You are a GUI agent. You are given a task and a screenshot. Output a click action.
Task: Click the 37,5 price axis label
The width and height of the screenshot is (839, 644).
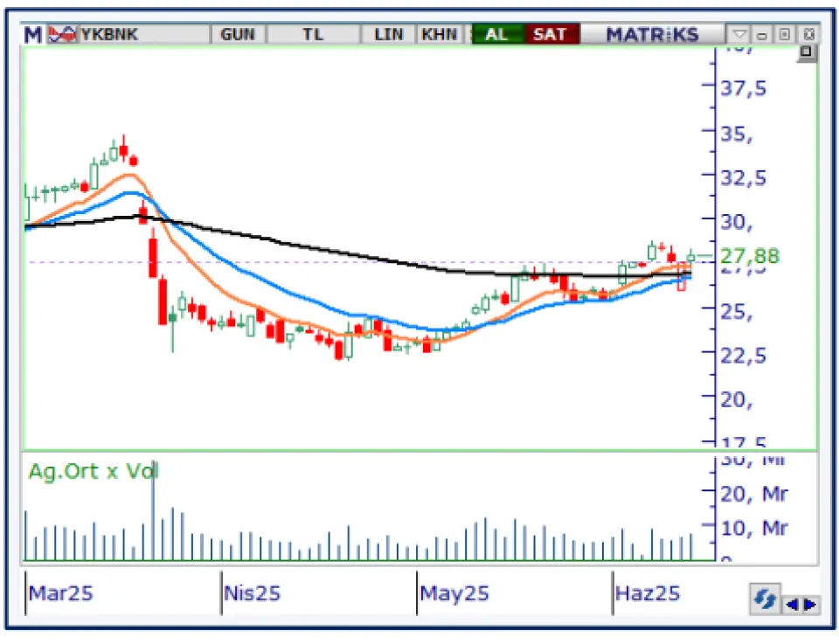point(743,88)
